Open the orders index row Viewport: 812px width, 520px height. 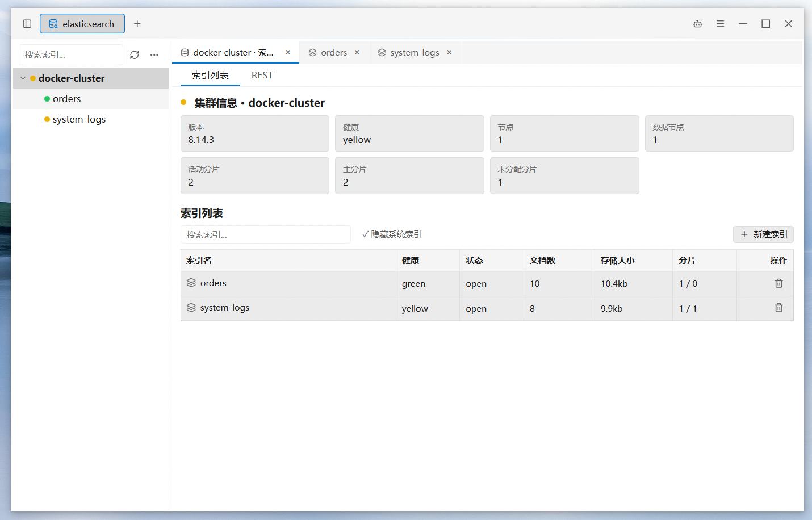[487, 283]
